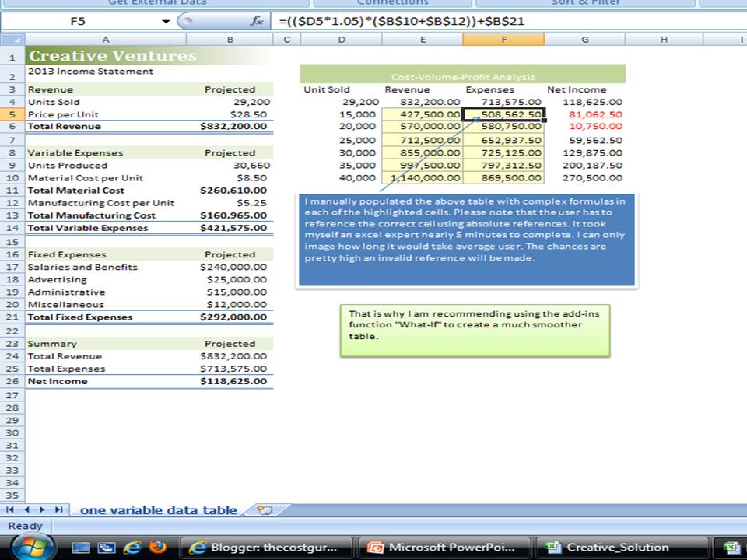Select units sold cell 40,000

tap(342, 177)
